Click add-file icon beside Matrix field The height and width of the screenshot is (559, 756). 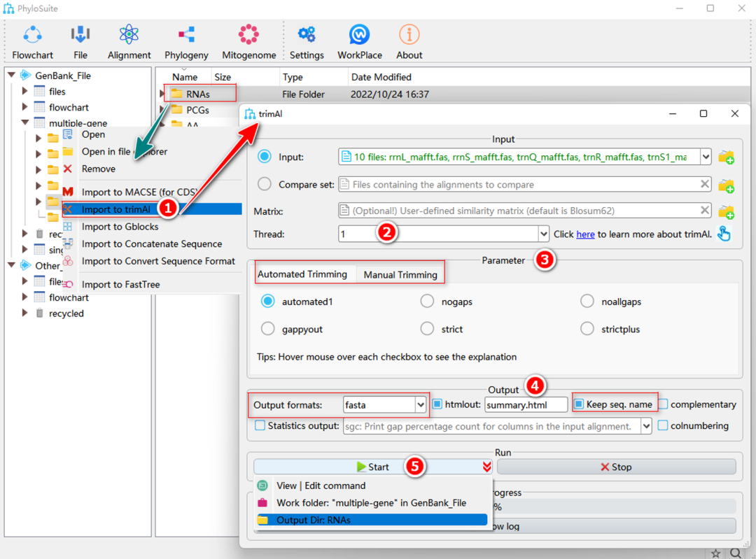pyautogui.click(x=726, y=211)
